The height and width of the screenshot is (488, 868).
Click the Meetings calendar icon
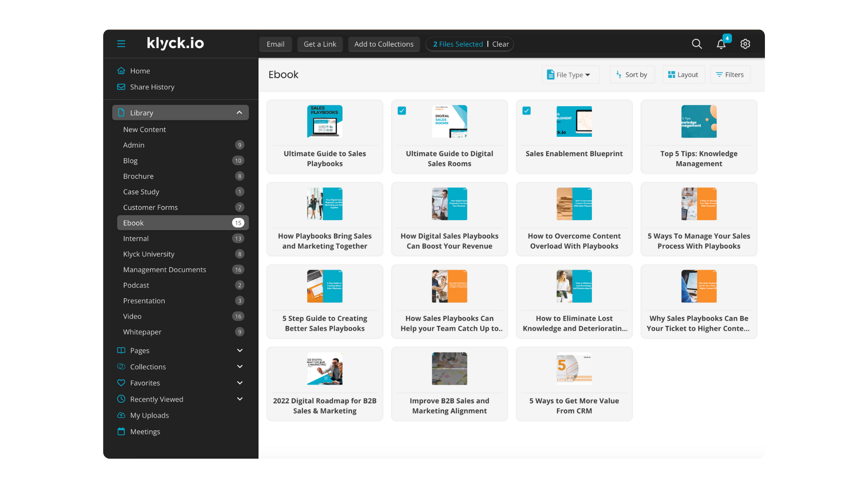click(121, 432)
